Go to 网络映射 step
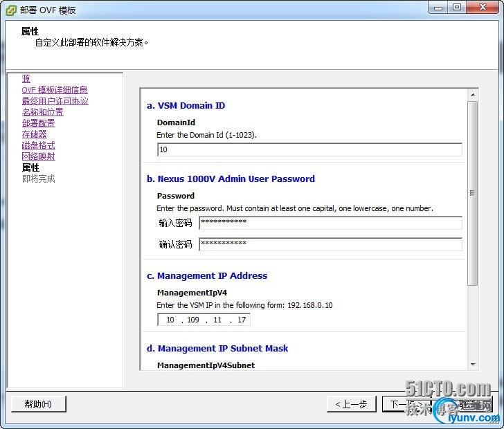The height and width of the screenshot is (429, 504). (x=39, y=156)
